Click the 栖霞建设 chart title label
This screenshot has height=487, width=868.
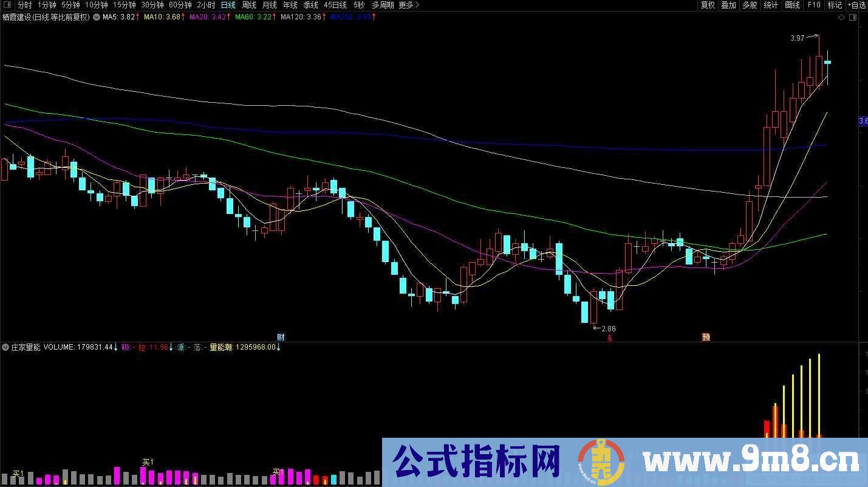(46, 17)
